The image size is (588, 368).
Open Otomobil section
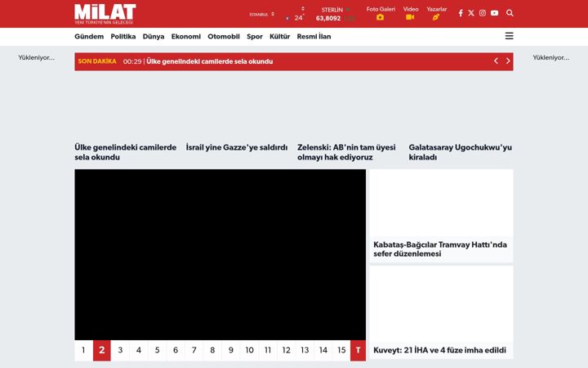point(224,37)
